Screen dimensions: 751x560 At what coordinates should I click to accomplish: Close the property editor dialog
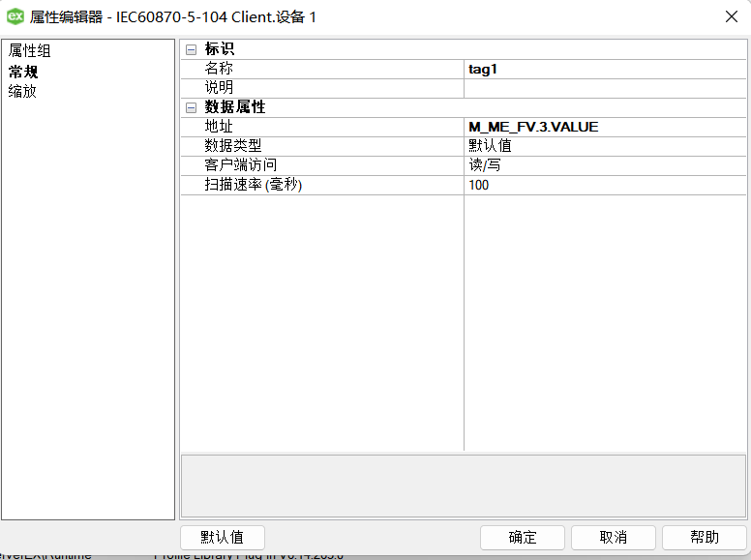(731, 16)
